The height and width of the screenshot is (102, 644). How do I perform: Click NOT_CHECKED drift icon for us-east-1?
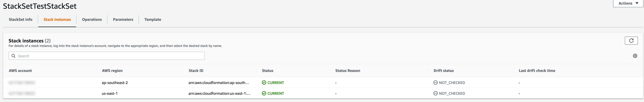point(435,93)
